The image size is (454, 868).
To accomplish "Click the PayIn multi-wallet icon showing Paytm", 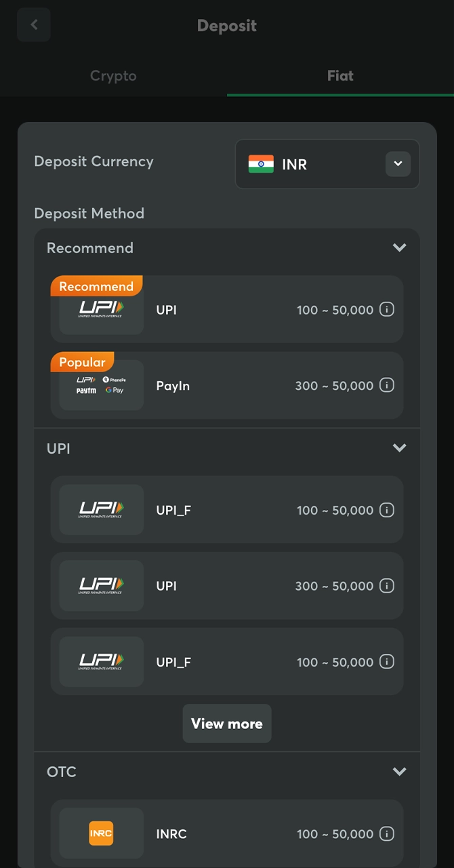I will (99, 384).
